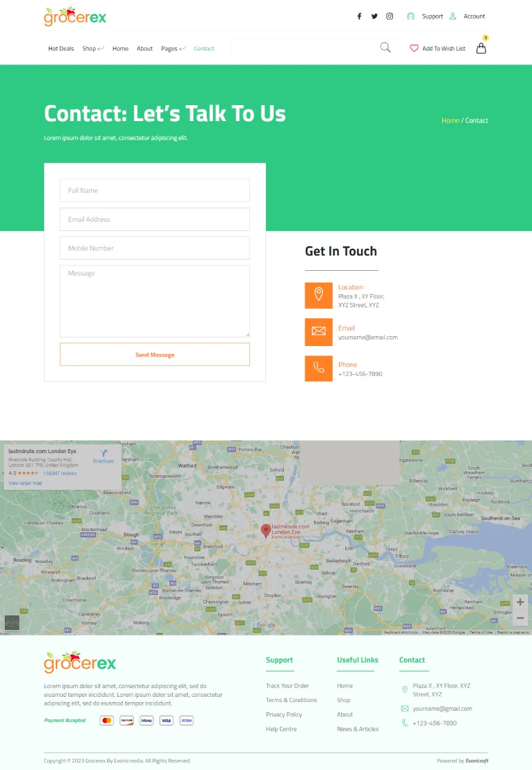Click the orange Email envelope icon
The image size is (532, 770).
coord(319,332)
